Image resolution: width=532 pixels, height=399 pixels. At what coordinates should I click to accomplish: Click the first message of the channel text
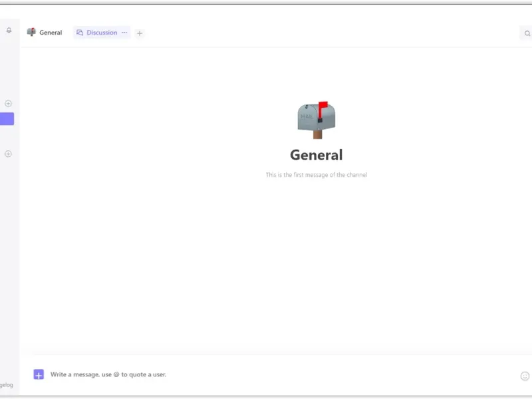click(317, 175)
